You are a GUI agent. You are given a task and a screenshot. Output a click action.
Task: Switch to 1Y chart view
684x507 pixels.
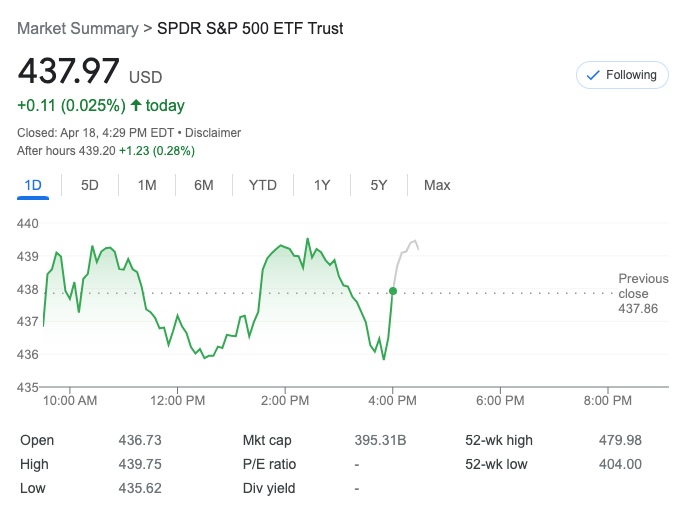[x=322, y=185]
